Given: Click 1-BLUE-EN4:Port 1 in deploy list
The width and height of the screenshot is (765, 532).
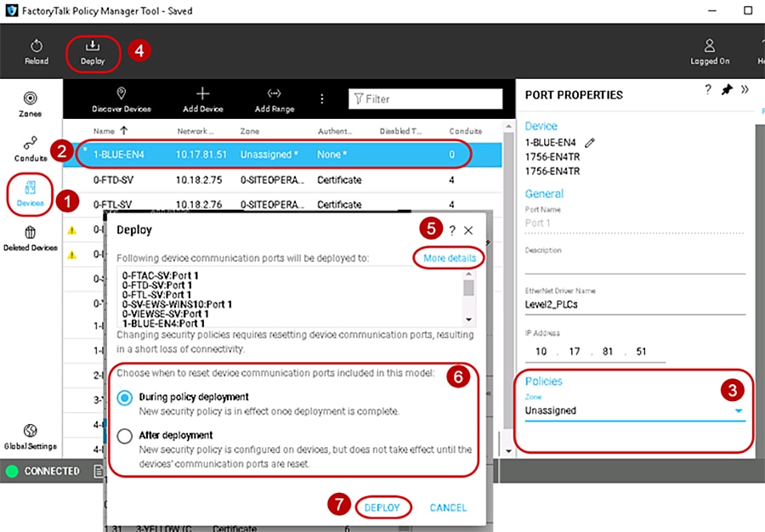Looking at the screenshot, I should pos(163,323).
